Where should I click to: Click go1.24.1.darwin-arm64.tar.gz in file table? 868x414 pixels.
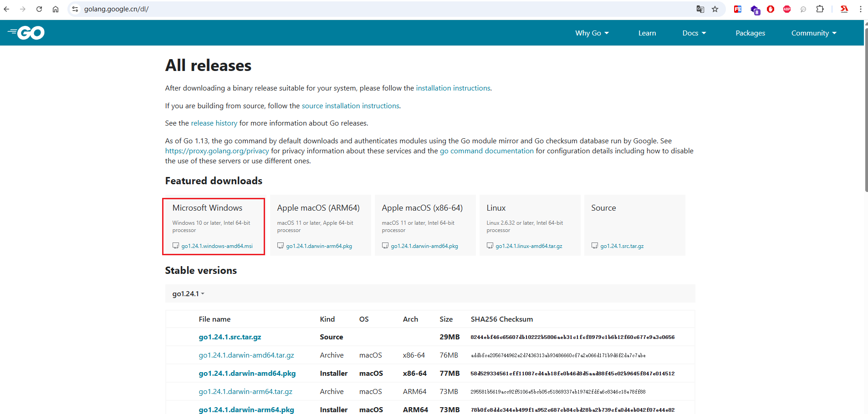tap(245, 392)
